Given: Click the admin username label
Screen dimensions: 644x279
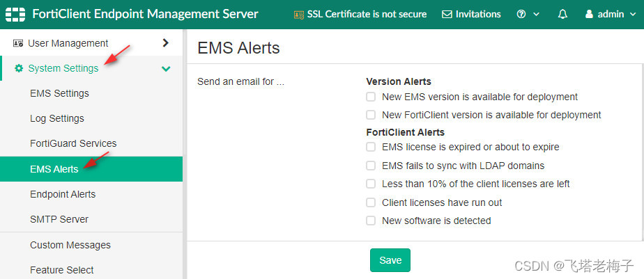Looking at the screenshot, I should [x=611, y=15].
